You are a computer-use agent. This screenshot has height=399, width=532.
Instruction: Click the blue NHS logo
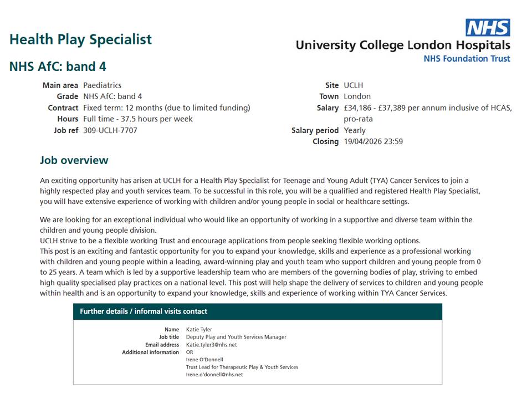488,27
